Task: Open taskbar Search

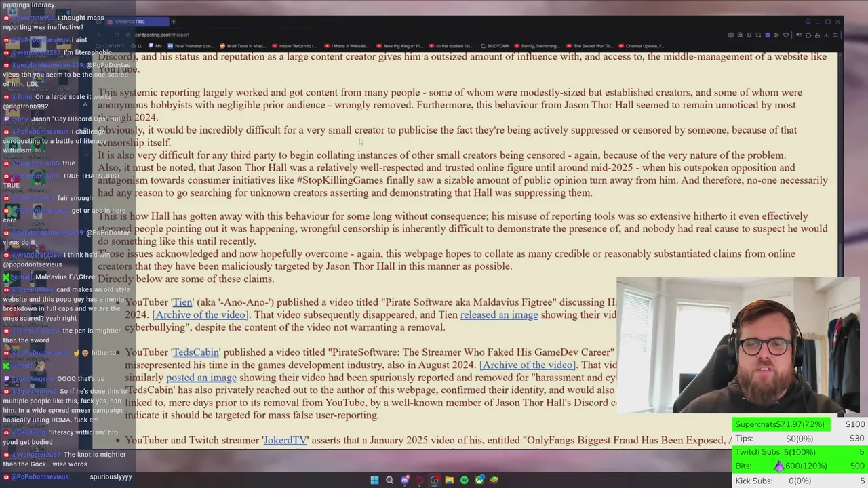Action: click(x=389, y=480)
